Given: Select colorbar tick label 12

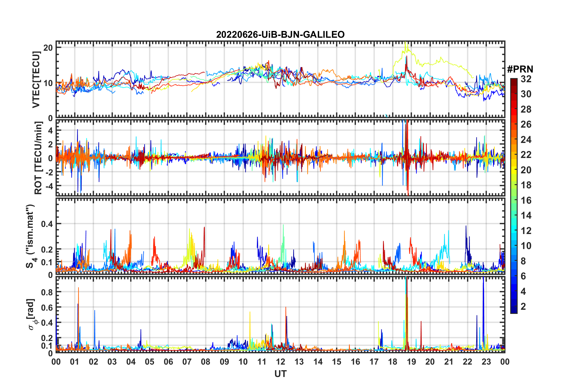Looking at the screenshot, I should [526, 231].
